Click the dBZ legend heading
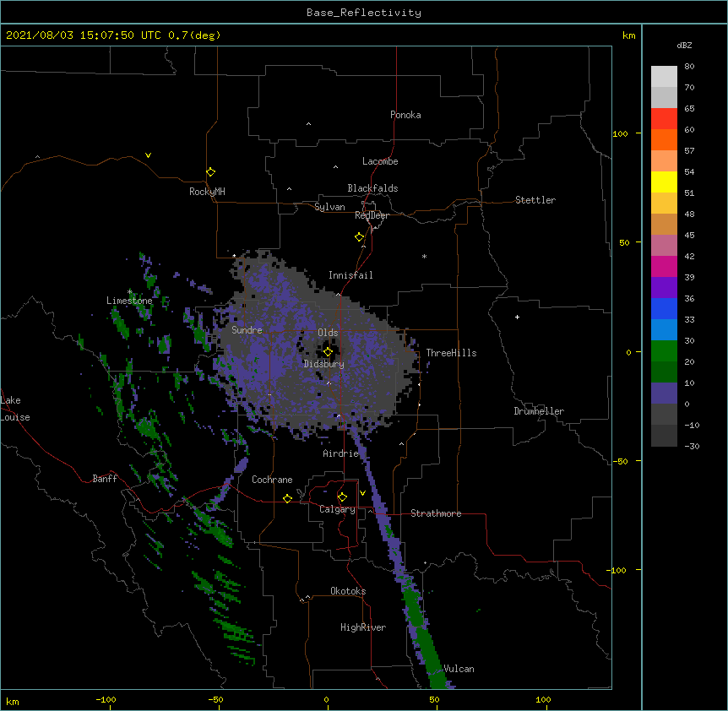 click(x=684, y=46)
